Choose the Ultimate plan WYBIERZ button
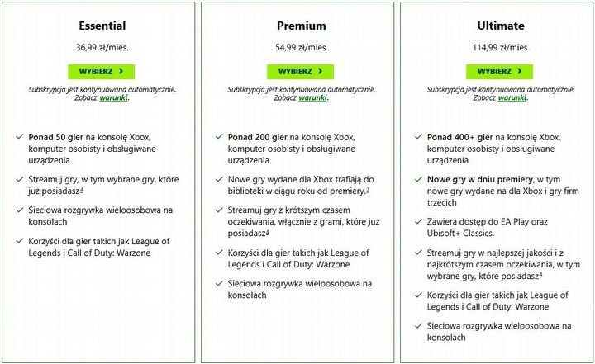 (x=497, y=72)
